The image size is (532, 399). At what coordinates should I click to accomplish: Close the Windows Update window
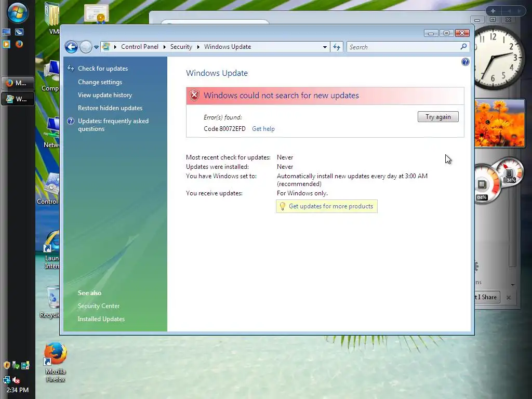coord(462,33)
